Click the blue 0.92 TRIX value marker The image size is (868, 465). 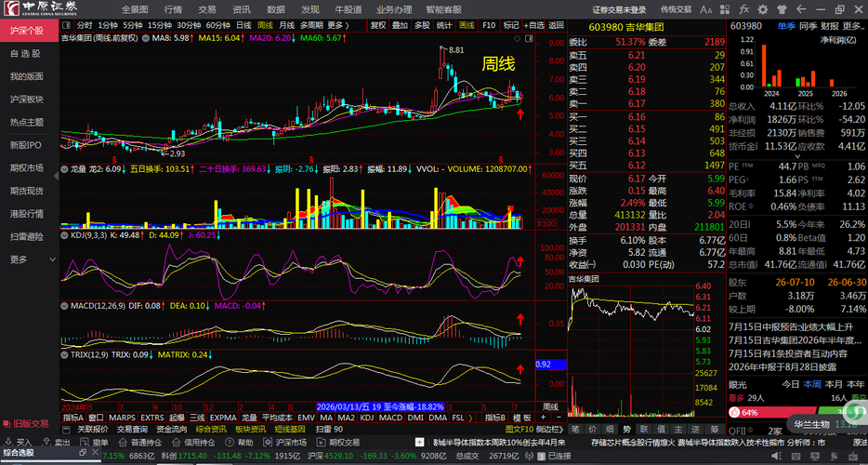pyautogui.click(x=551, y=365)
